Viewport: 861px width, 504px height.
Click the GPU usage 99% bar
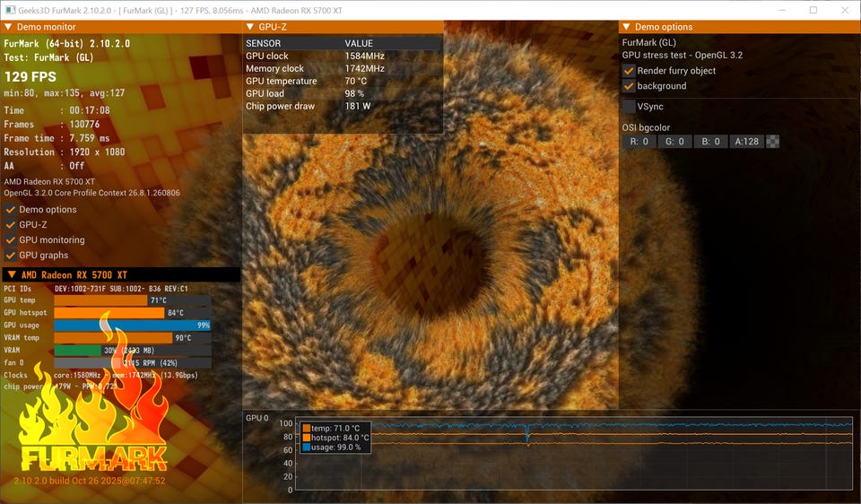point(133,325)
